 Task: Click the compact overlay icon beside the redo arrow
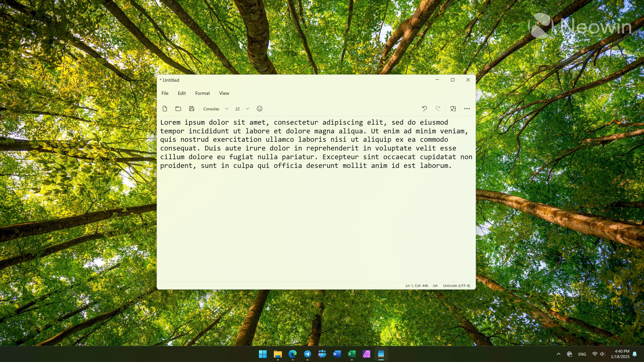click(x=453, y=109)
